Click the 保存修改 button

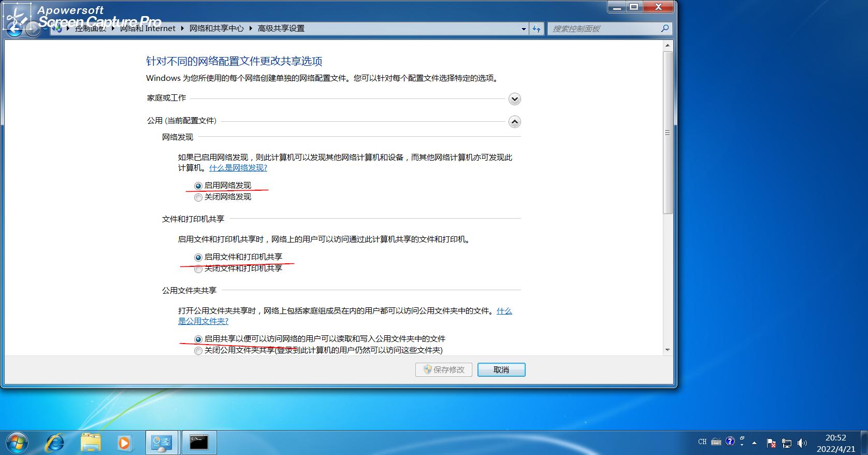(x=443, y=369)
